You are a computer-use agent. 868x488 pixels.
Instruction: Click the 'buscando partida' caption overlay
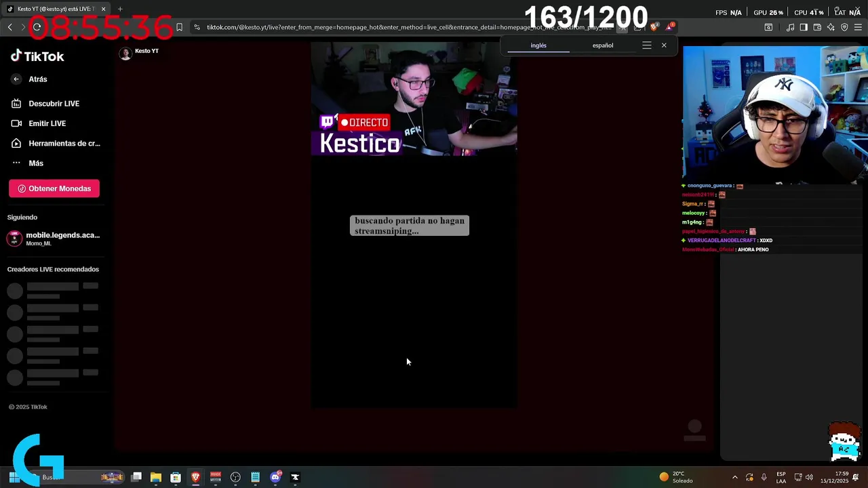tap(410, 226)
